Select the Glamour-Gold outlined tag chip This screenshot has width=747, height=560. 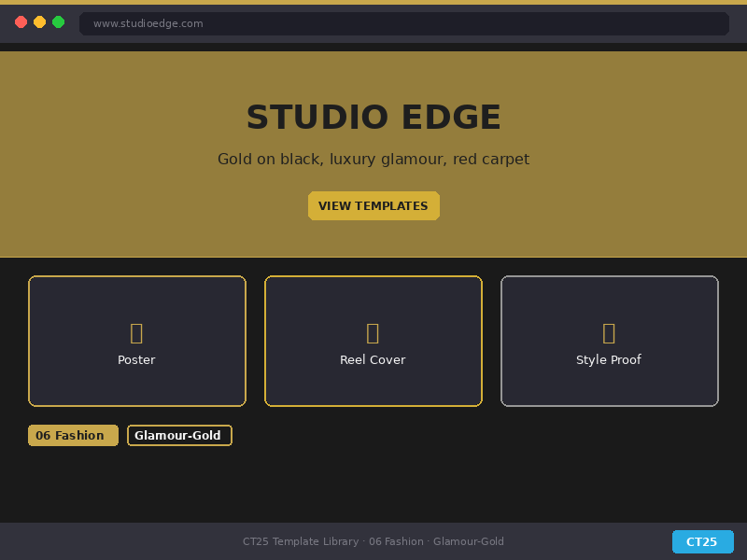tap(179, 436)
